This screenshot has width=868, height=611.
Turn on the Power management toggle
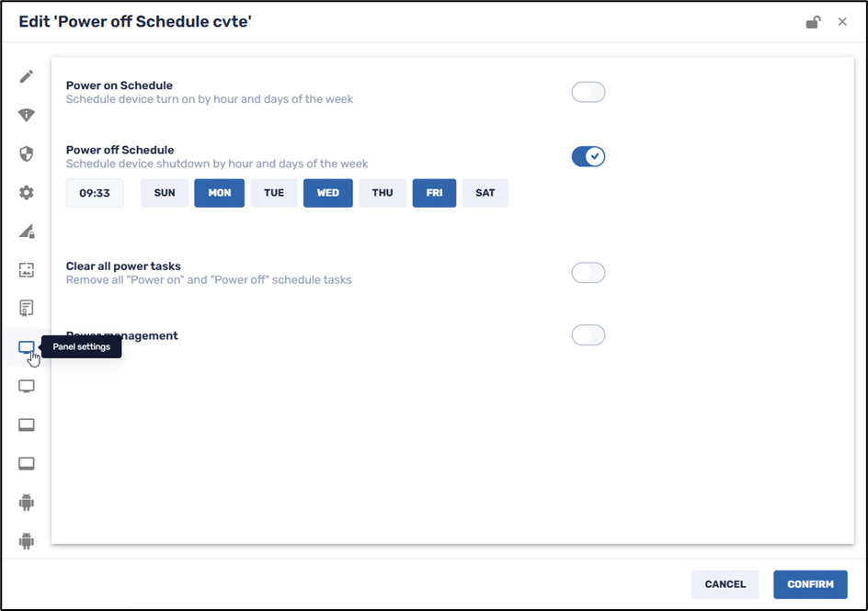[x=588, y=334]
